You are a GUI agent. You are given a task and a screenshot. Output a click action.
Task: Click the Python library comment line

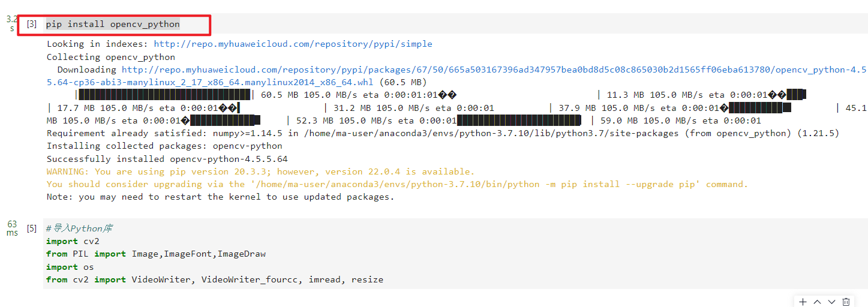(x=79, y=228)
